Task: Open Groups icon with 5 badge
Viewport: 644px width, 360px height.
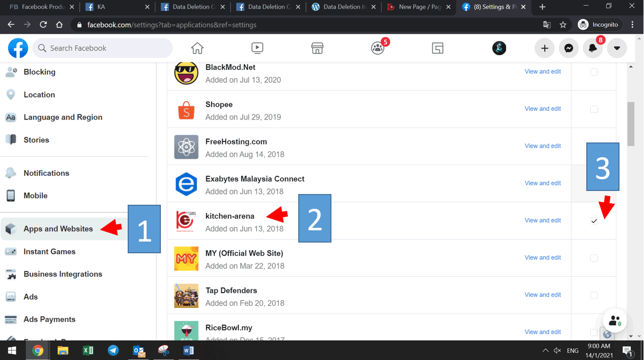Action: pyautogui.click(x=378, y=48)
